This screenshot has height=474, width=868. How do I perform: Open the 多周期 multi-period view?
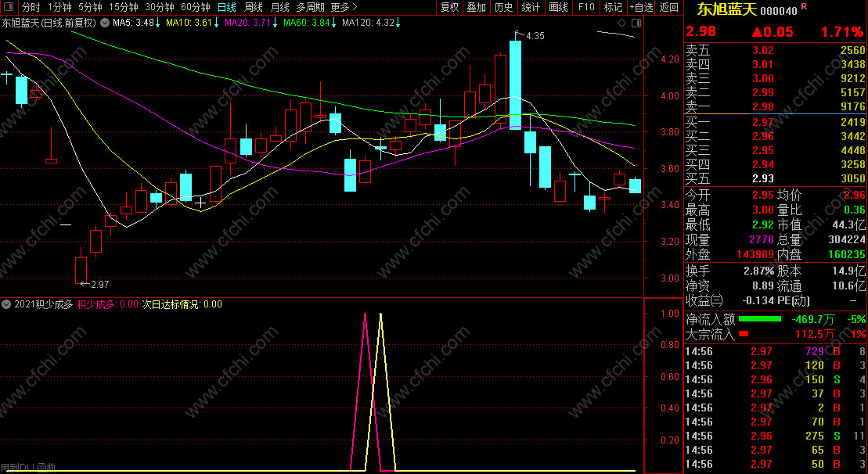click(x=310, y=7)
